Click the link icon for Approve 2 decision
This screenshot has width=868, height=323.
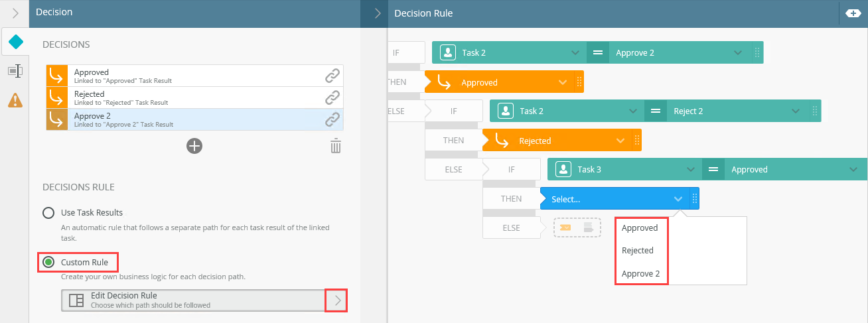click(332, 119)
